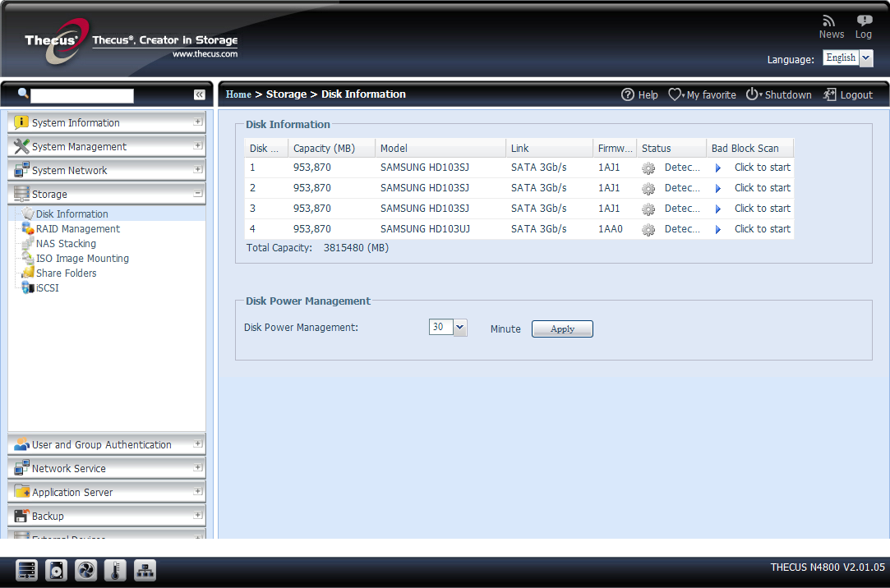Click the Thecus logo
The height and width of the screenshot is (588, 890).
[x=58, y=41]
